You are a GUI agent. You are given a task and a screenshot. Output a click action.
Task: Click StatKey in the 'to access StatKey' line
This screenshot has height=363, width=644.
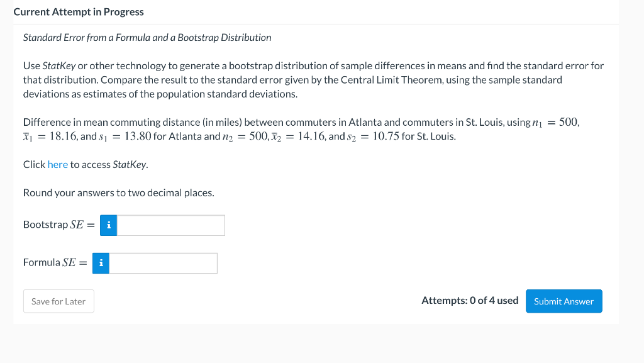[130, 164]
